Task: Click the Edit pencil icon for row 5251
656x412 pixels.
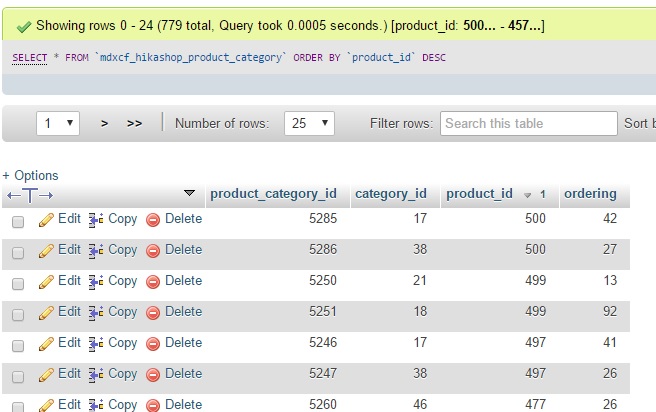Action: pos(46,313)
